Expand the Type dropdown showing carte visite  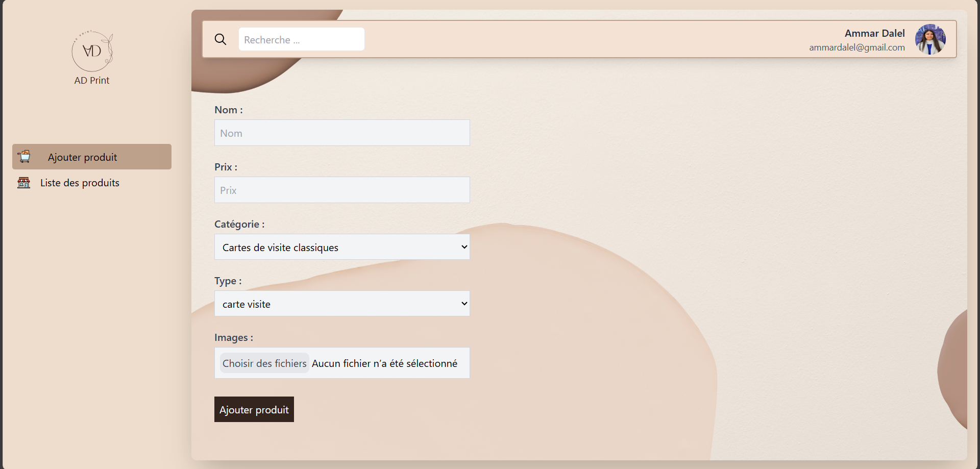click(342, 304)
